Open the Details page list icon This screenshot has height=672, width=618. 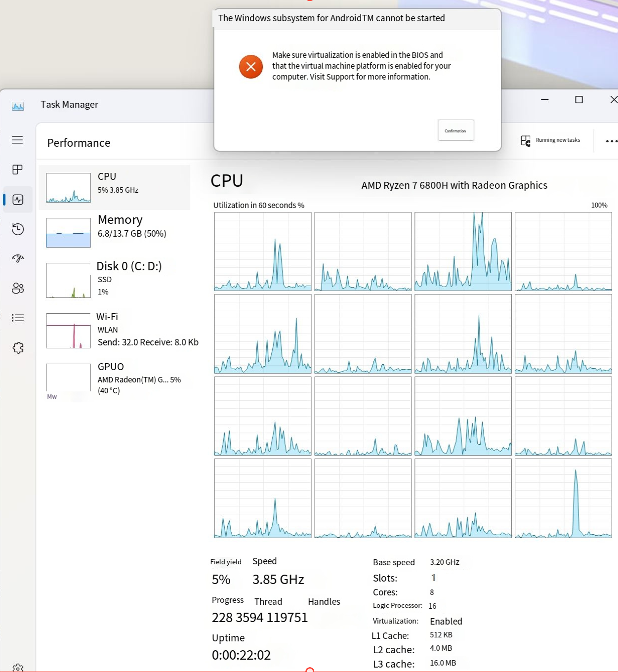(18, 318)
